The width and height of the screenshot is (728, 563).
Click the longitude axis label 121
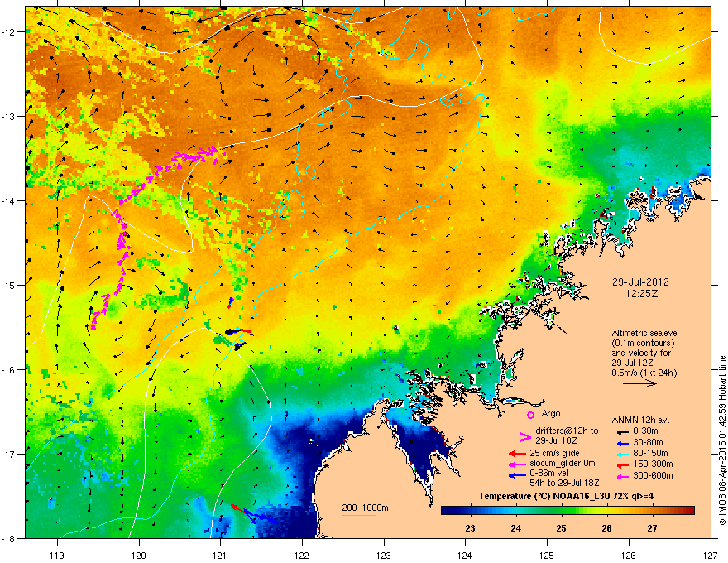coord(220,556)
